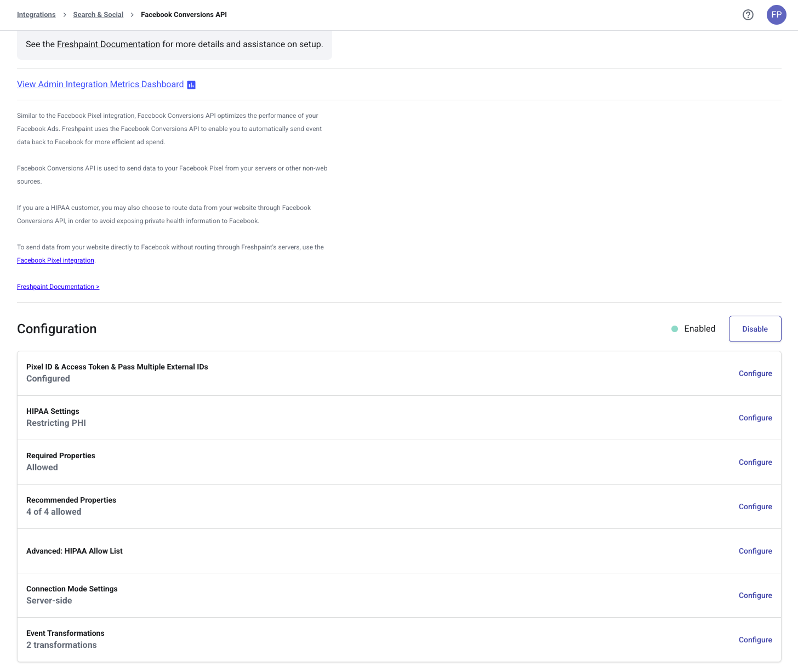Configure Event Transformations
Viewport: 798px width, 672px height.
(x=755, y=640)
